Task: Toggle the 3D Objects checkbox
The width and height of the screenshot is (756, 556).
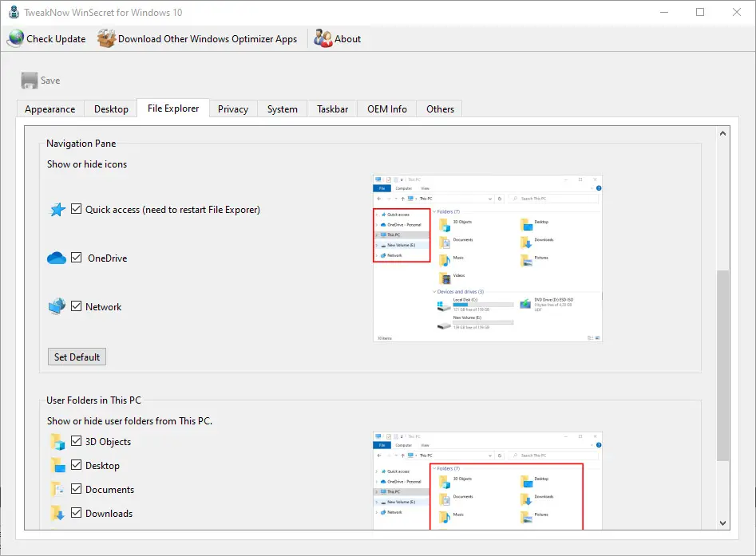Action: 76,441
